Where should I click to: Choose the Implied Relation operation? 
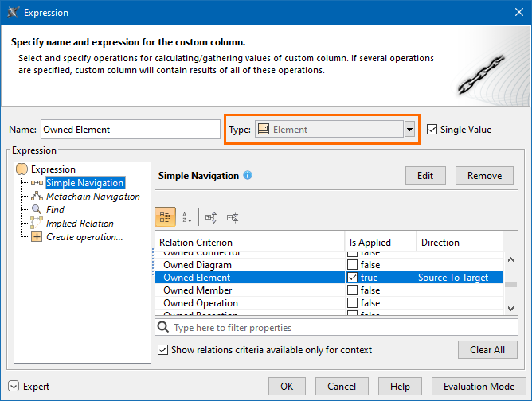tap(80, 224)
